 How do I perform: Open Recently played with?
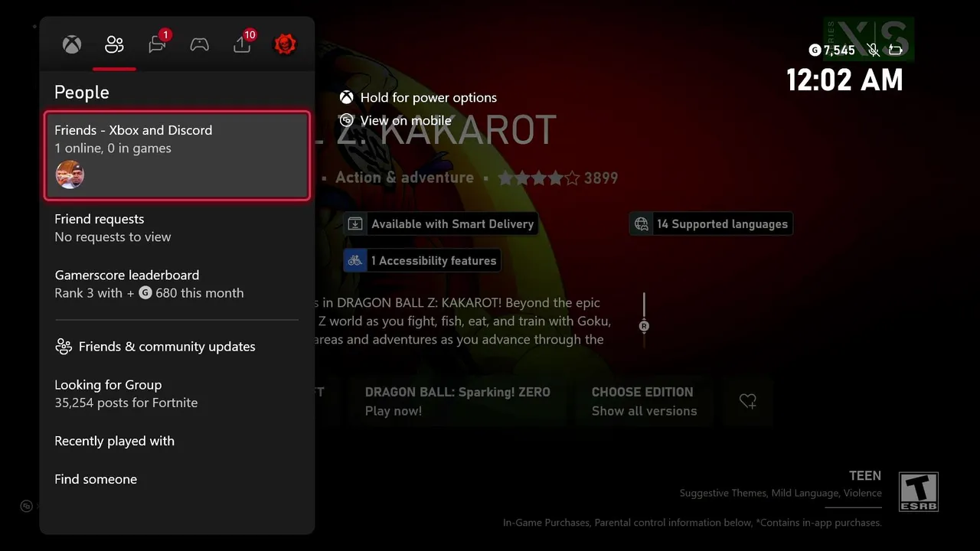[x=177, y=441]
